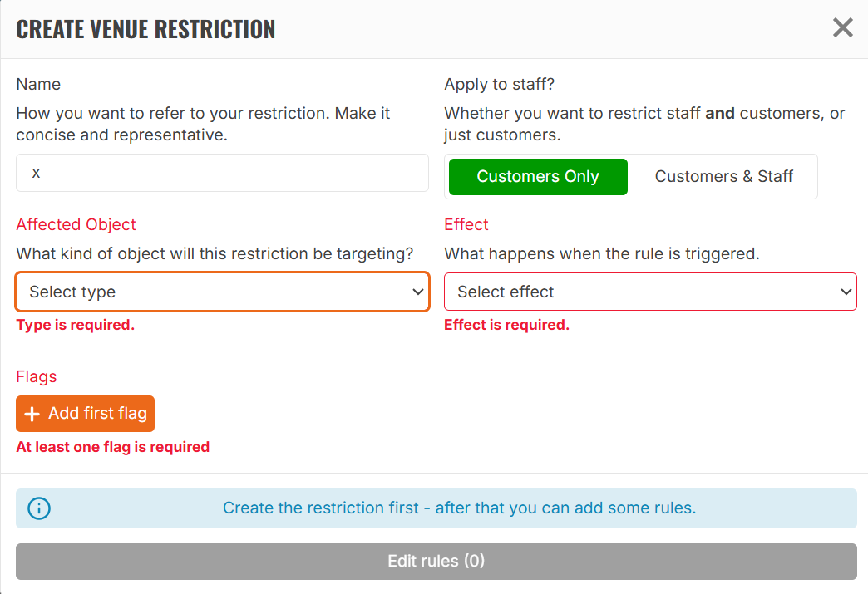
Task: Open the Select effect dropdown
Action: pos(650,292)
